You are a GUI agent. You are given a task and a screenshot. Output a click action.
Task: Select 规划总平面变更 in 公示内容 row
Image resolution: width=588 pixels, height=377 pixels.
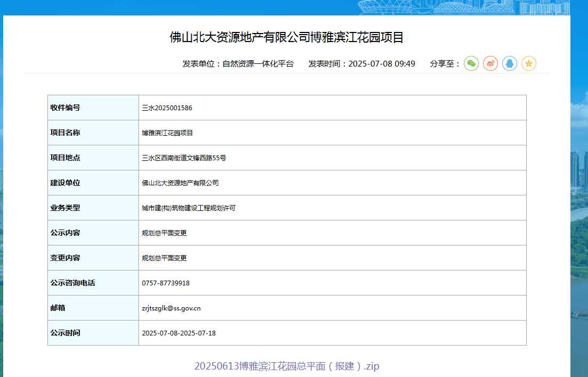[x=164, y=233]
